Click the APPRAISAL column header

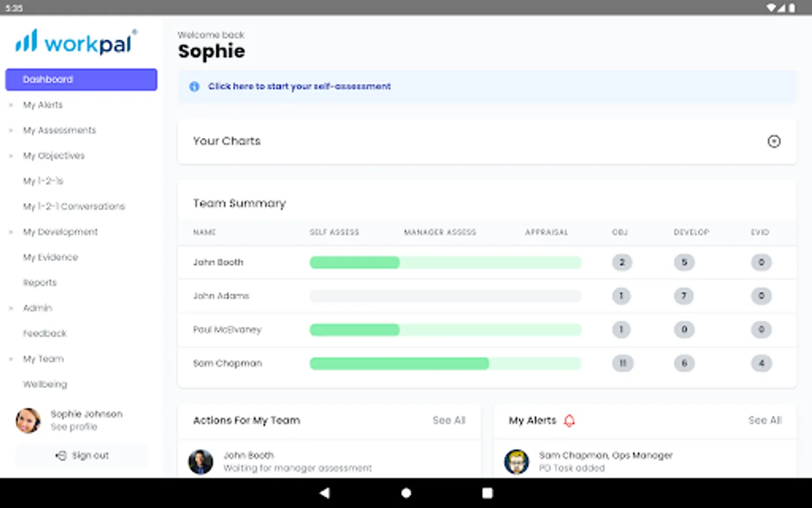546,232
